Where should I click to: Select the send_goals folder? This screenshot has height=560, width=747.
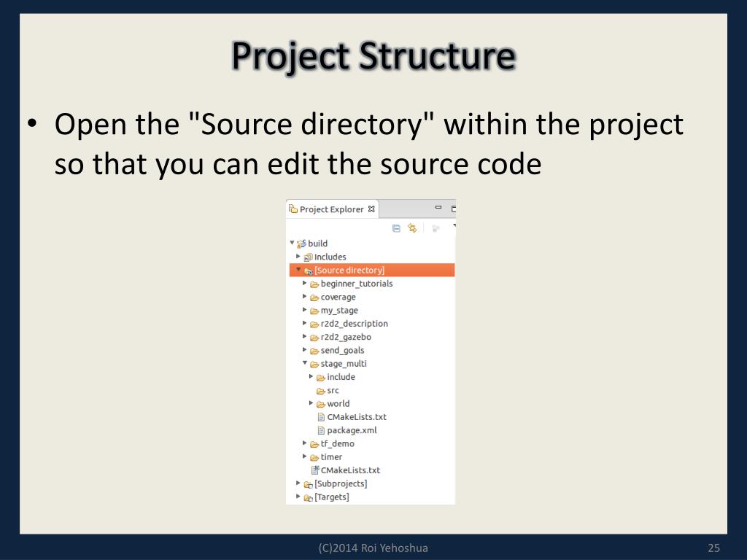[342, 351]
